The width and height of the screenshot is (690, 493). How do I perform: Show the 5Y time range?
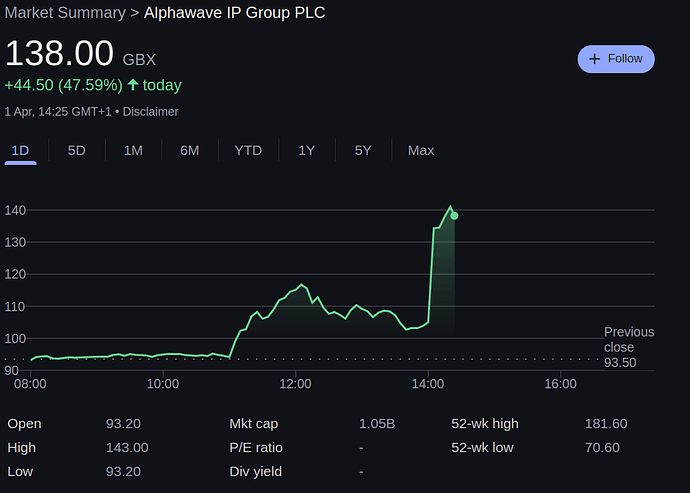click(363, 151)
